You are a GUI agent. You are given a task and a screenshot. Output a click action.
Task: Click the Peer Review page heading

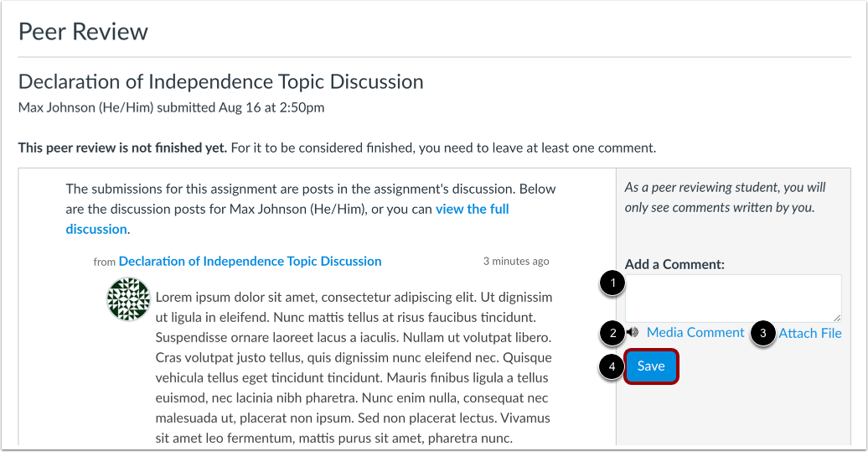[83, 32]
